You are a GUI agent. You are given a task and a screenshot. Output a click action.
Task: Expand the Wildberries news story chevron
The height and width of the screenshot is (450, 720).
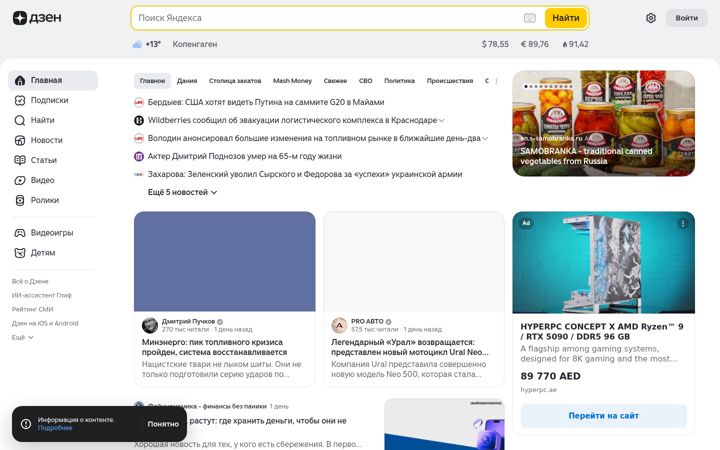click(441, 121)
